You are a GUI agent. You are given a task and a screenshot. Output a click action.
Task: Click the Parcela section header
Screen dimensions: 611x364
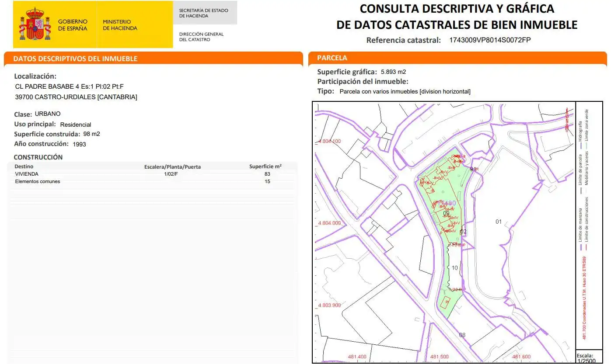click(457, 58)
